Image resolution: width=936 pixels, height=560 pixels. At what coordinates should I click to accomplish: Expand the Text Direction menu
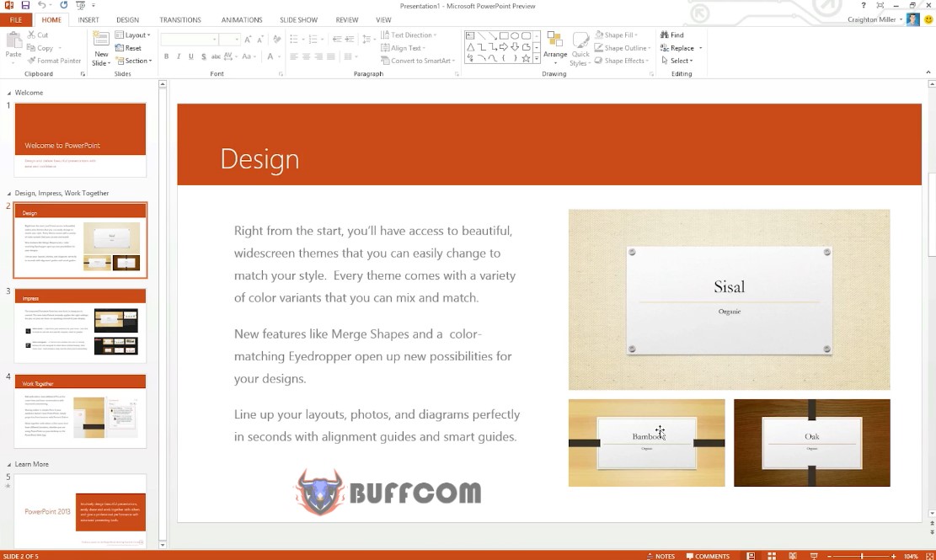(409, 35)
